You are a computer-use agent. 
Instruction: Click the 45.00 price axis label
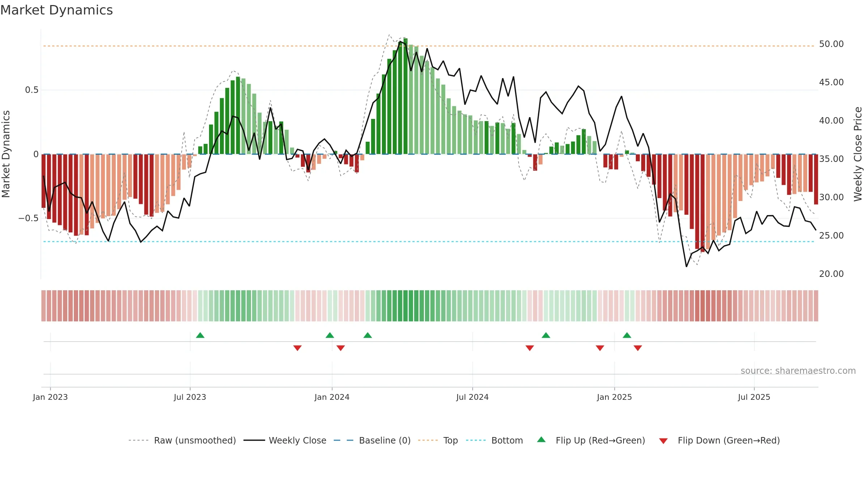(831, 82)
